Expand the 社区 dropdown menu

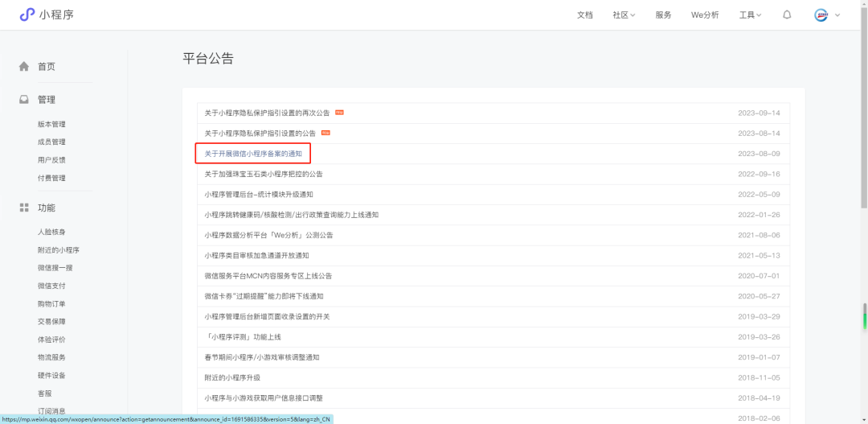[x=624, y=15]
